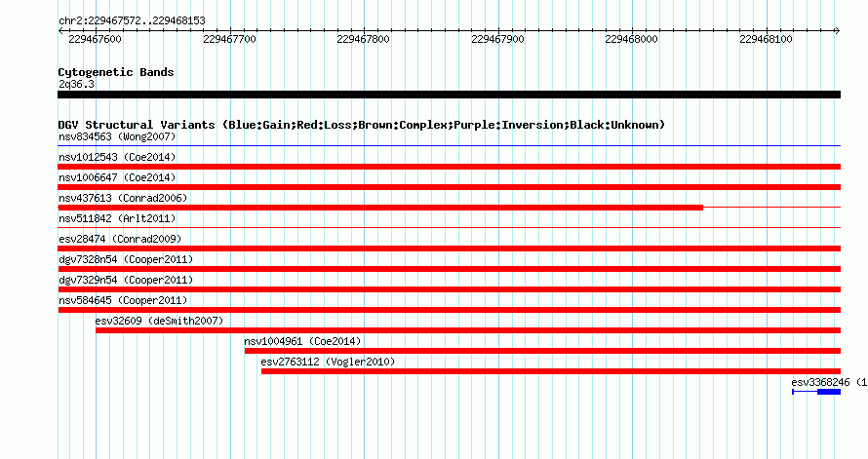This screenshot has height=459, width=868.
Task: Click the nsv437613 (Conrad2006) label
Action: [x=123, y=198]
